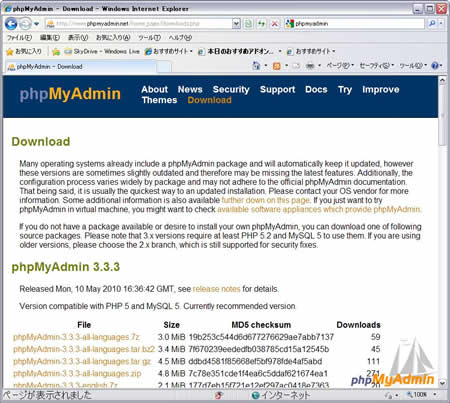Image resolution: width=450 pixels, height=403 pixels.
Task: Open the About navigation link
Action: (x=154, y=89)
